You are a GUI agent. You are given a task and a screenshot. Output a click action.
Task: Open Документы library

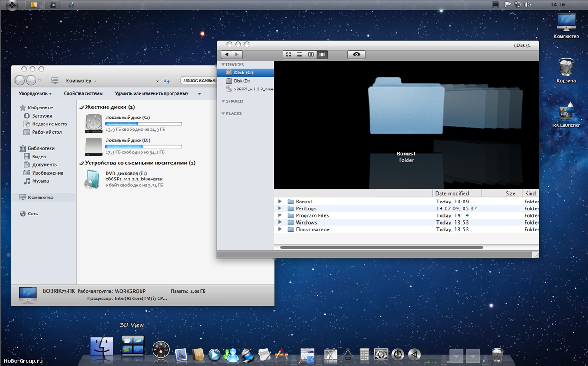tap(41, 165)
